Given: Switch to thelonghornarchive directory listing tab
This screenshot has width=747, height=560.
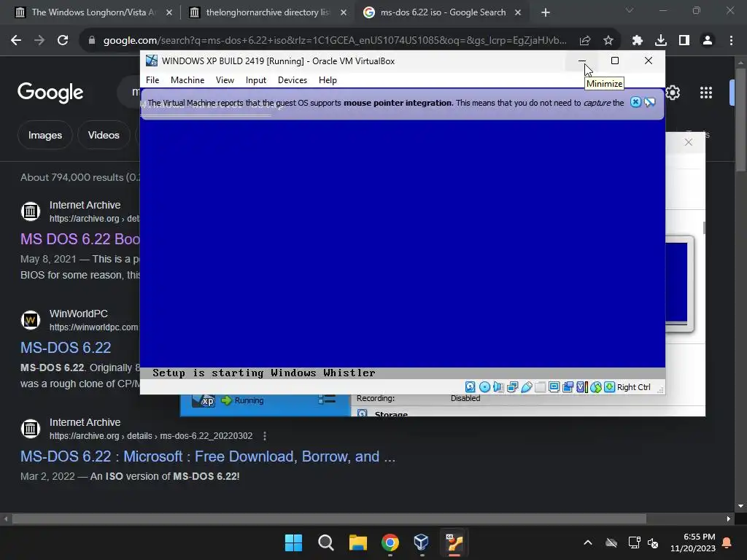Looking at the screenshot, I should coord(267,12).
